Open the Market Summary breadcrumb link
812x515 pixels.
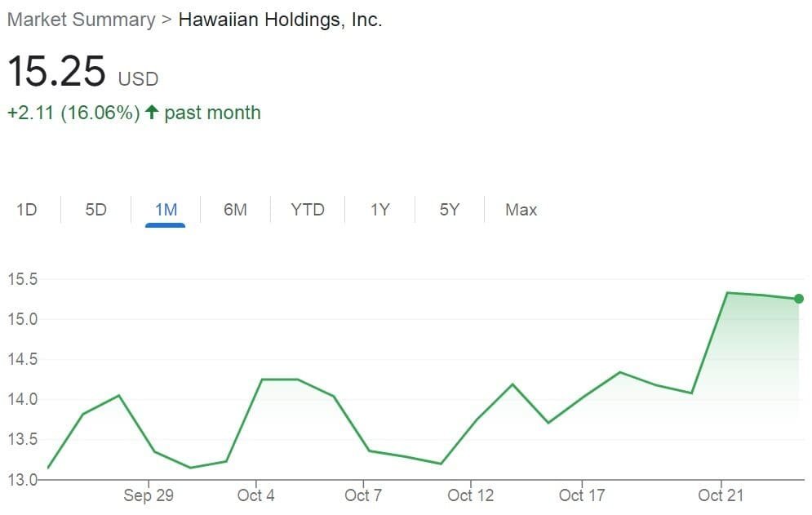point(80,20)
